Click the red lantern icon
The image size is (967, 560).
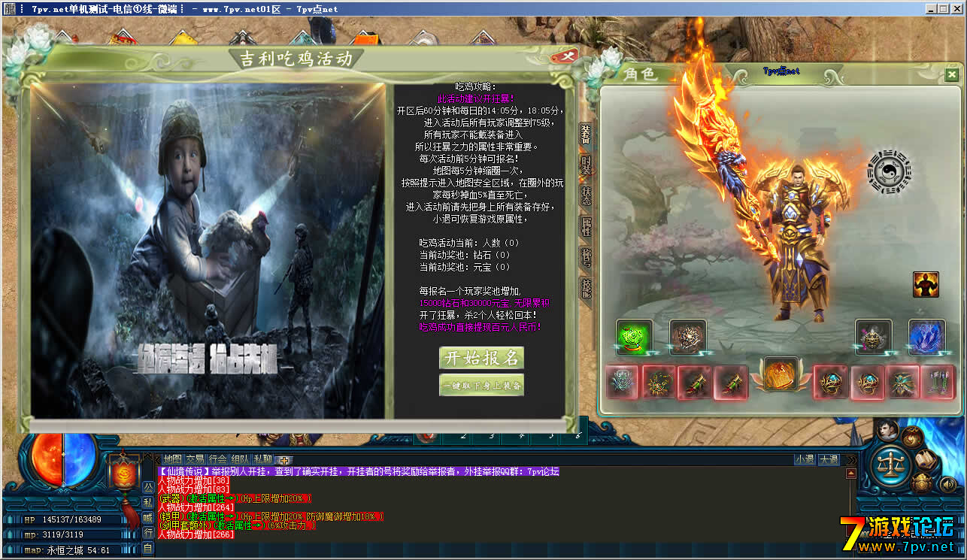click(x=123, y=474)
